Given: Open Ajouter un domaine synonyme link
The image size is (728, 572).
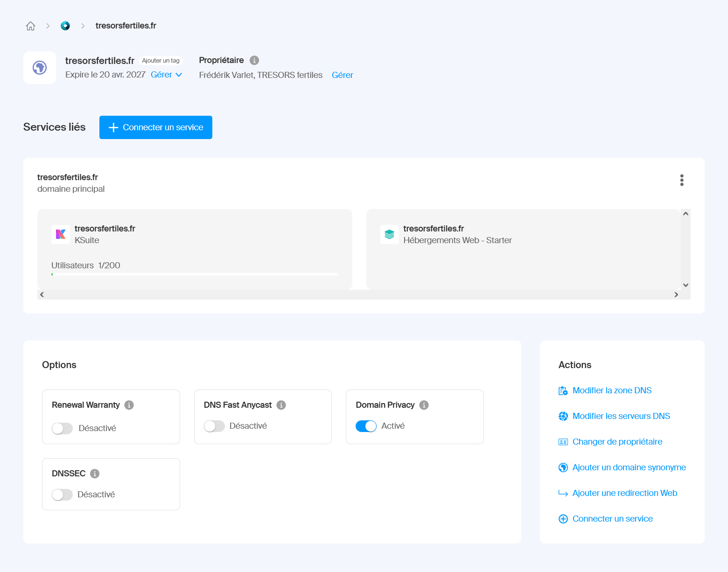Looking at the screenshot, I should click(629, 467).
